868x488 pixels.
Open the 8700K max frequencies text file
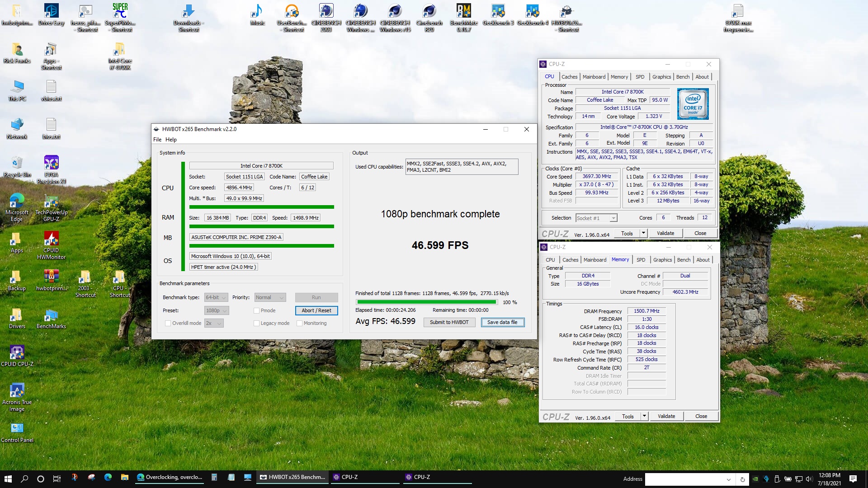pyautogui.click(x=738, y=17)
